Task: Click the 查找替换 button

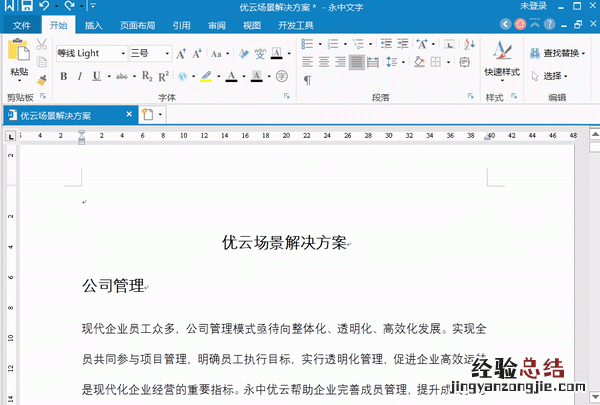Action: [x=557, y=53]
